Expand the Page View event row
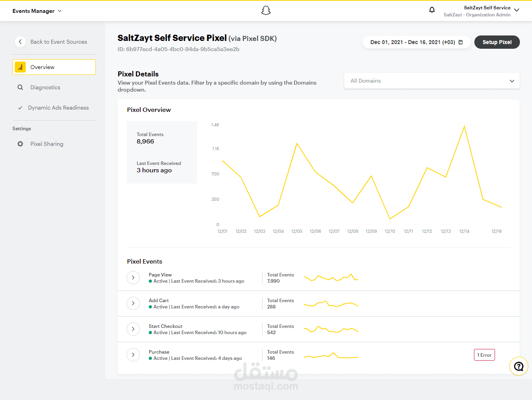This screenshot has height=400, width=532. [x=133, y=278]
